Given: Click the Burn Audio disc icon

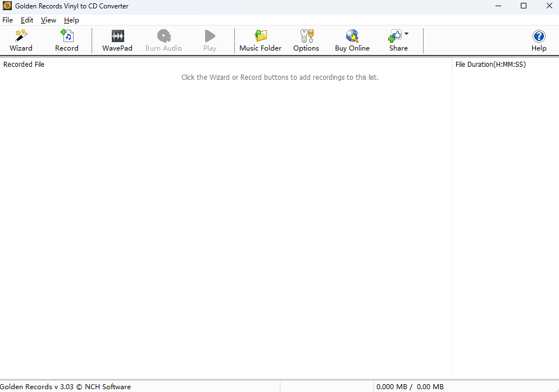Looking at the screenshot, I should (x=164, y=36).
